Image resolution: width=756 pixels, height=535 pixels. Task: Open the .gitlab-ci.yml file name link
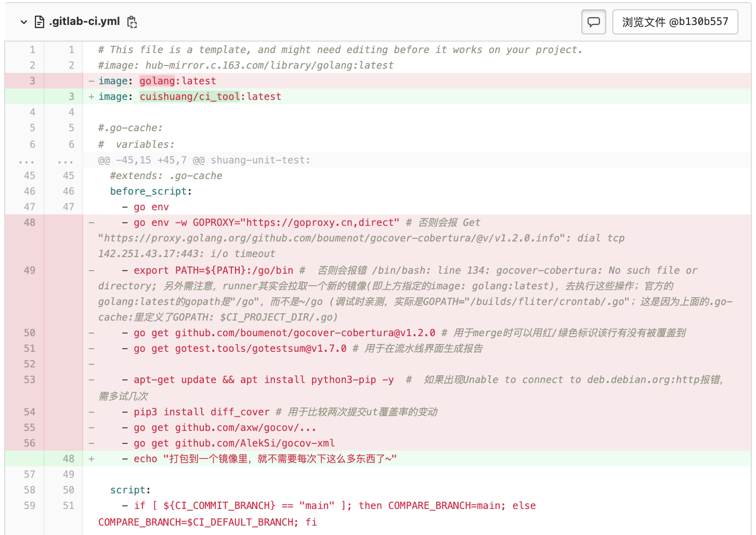tap(84, 22)
